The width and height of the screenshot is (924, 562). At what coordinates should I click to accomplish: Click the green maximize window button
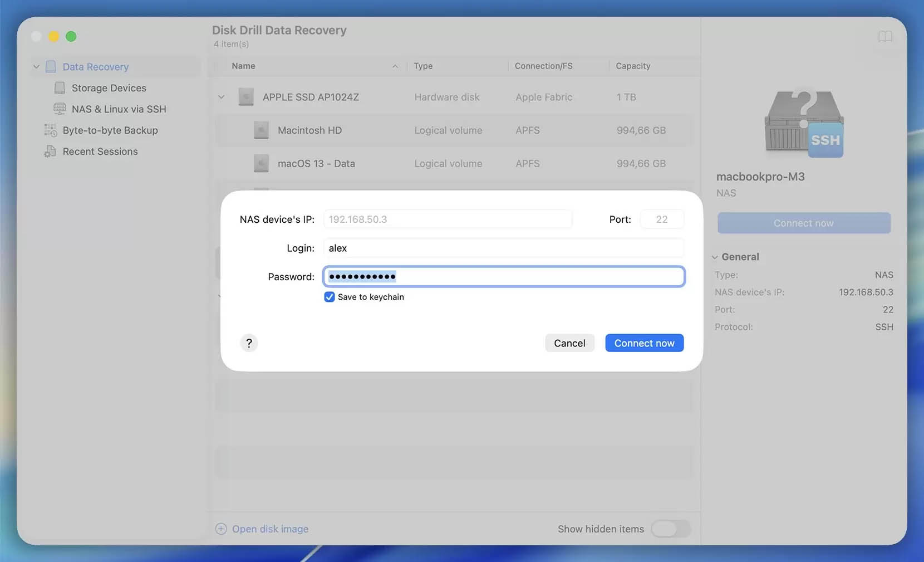click(x=71, y=36)
